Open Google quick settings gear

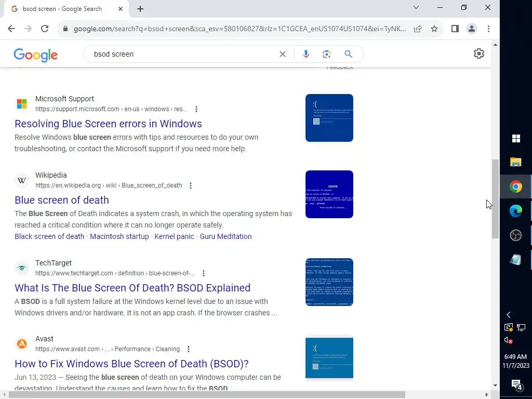pyautogui.click(x=478, y=54)
